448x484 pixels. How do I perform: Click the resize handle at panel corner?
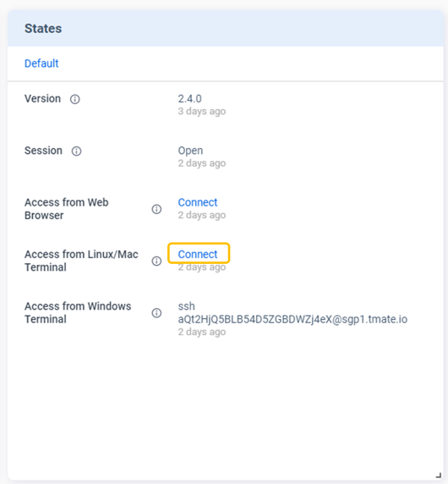coord(439,476)
